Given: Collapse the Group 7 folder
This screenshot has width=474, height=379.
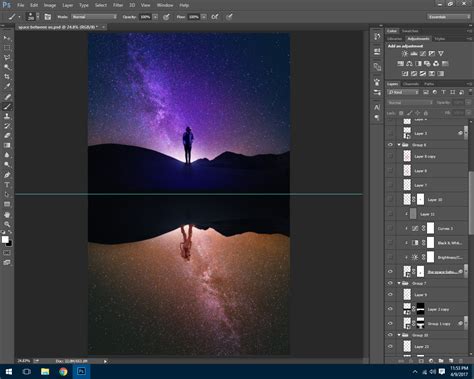Looking at the screenshot, I should [x=399, y=283].
